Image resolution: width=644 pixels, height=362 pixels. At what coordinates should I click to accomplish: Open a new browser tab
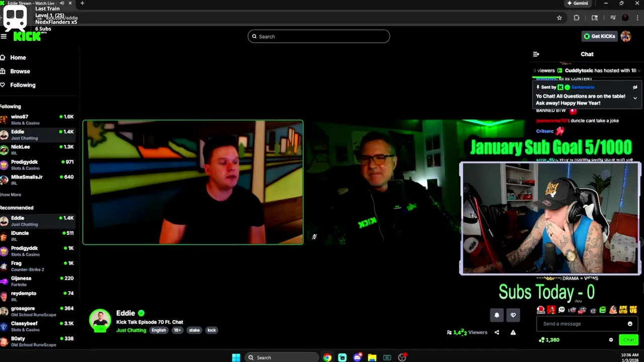[82, 3]
